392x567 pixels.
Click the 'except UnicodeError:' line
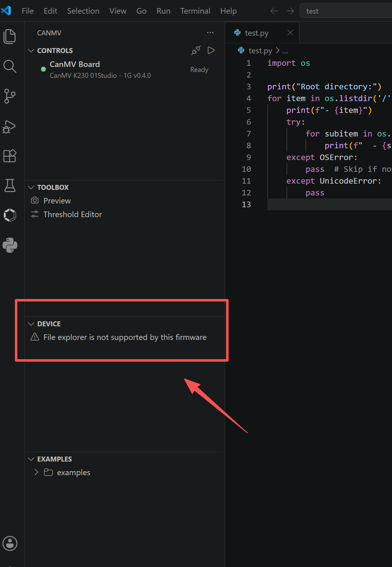(x=334, y=181)
